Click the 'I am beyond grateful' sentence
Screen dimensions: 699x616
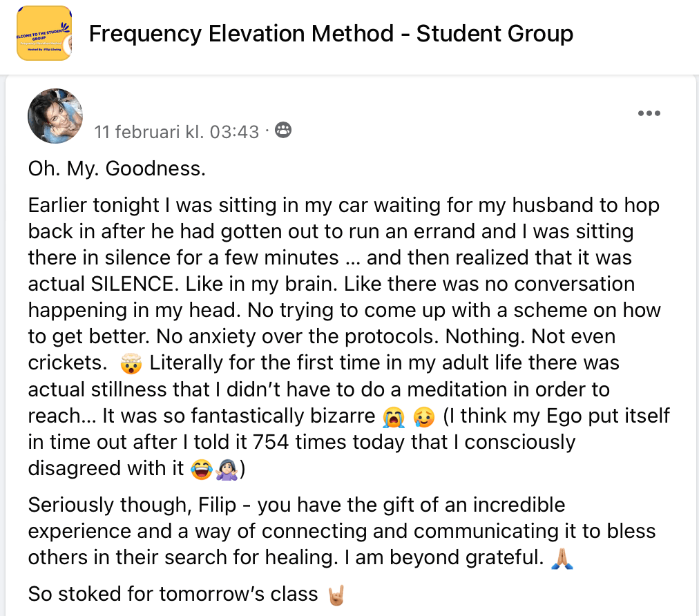(x=444, y=557)
